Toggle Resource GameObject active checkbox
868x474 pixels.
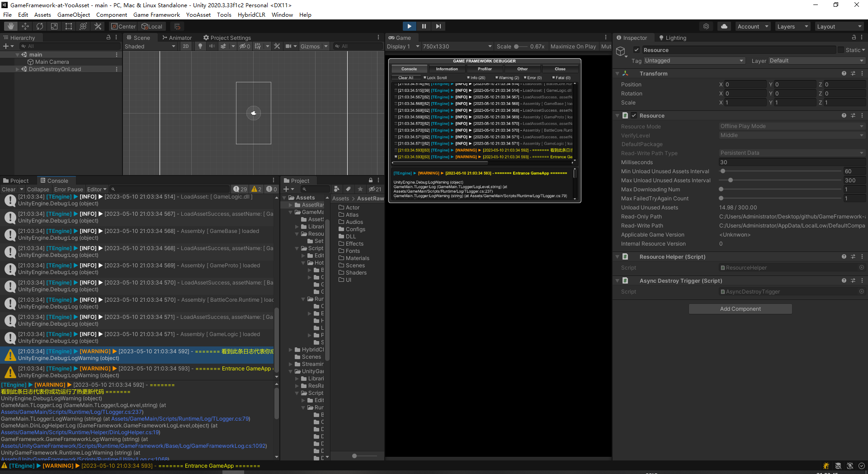point(637,50)
